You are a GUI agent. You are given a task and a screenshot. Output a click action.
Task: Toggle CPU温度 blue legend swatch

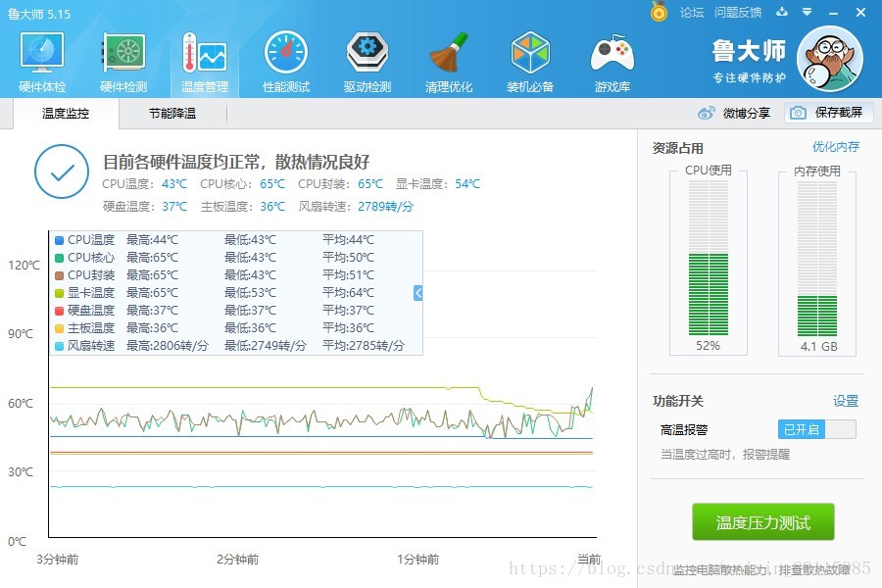[59, 240]
